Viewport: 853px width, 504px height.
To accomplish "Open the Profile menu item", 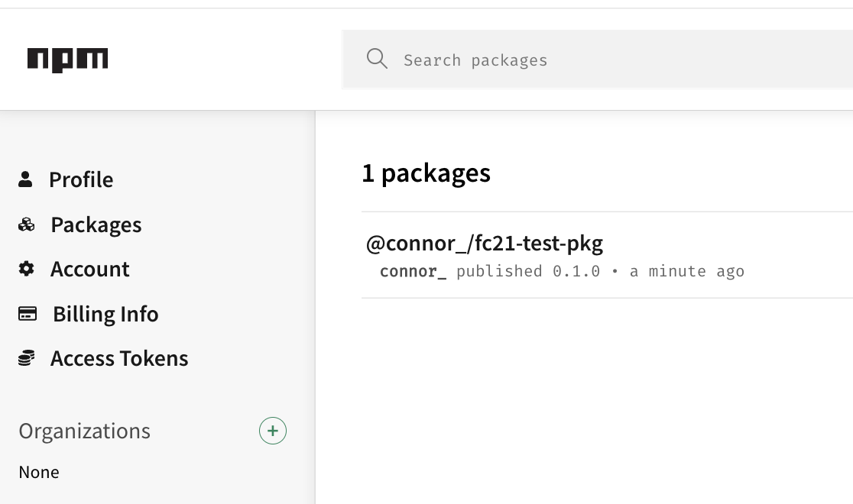I will (81, 179).
